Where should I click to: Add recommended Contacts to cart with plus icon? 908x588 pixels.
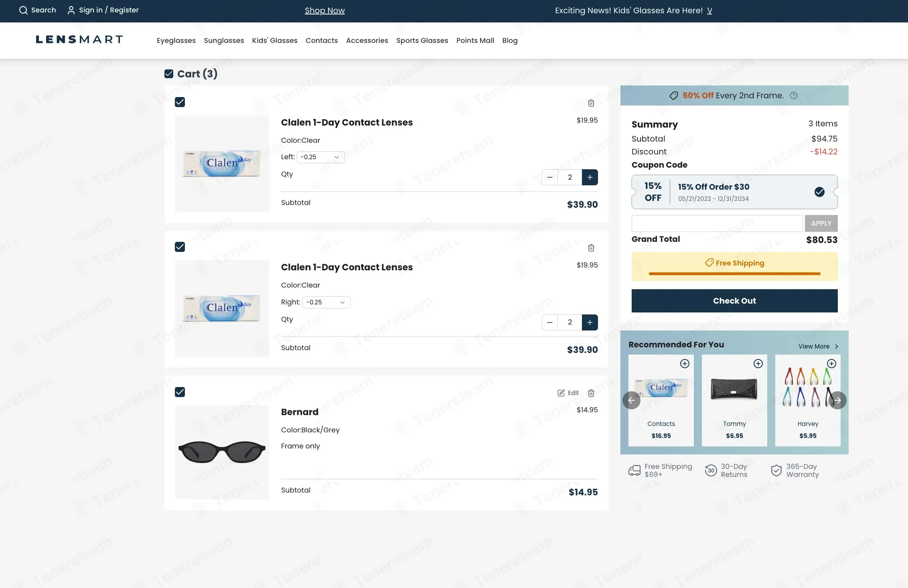coord(685,363)
